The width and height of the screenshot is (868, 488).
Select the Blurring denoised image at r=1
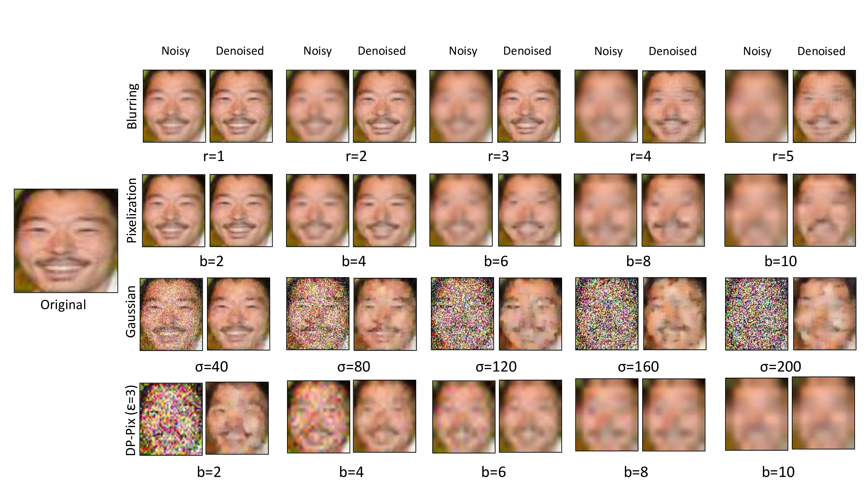click(241, 106)
